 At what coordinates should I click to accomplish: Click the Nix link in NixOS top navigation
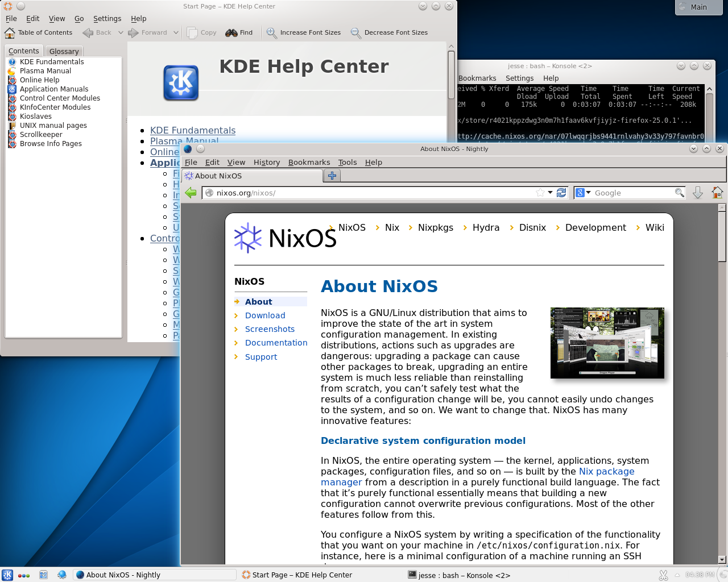[x=392, y=227]
